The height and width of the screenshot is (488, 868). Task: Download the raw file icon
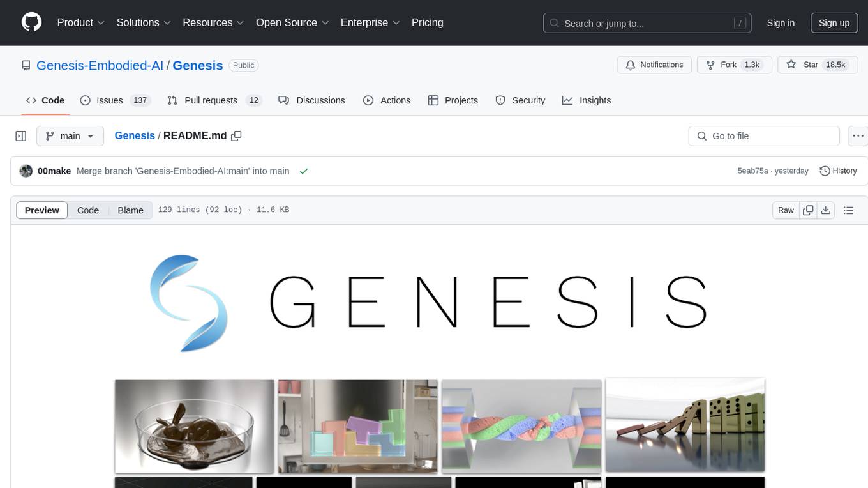pyautogui.click(x=825, y=210)
